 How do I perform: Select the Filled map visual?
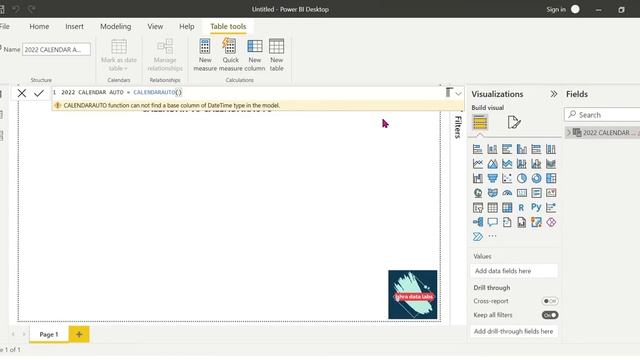[492, 193]
